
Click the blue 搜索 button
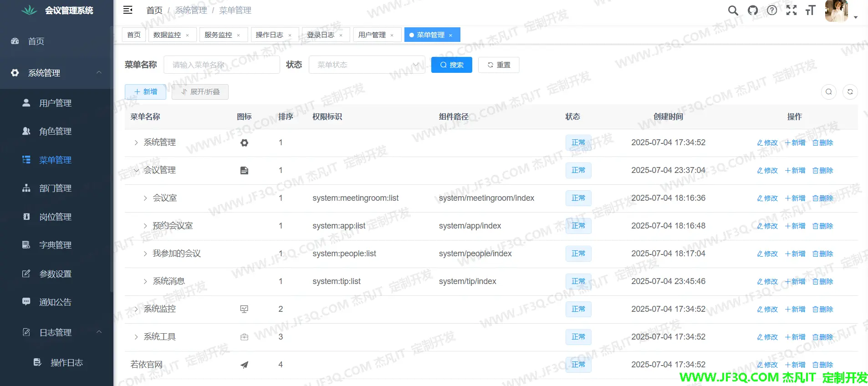click(451, 65)
